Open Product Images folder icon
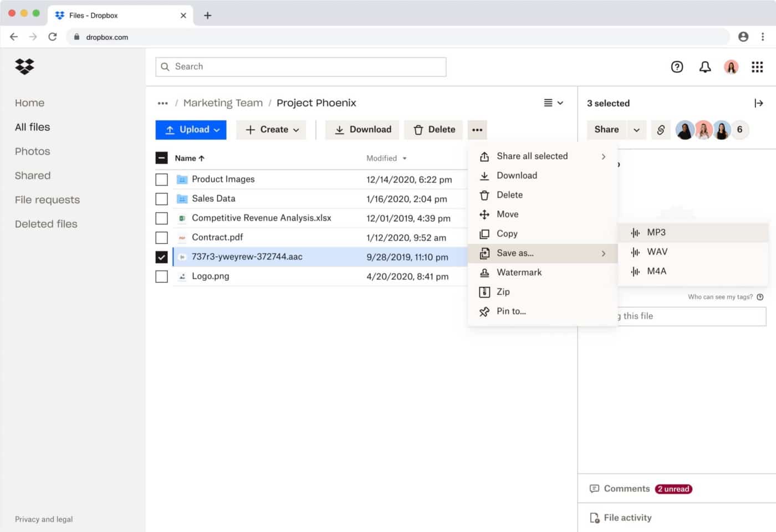 coord(182,180)
